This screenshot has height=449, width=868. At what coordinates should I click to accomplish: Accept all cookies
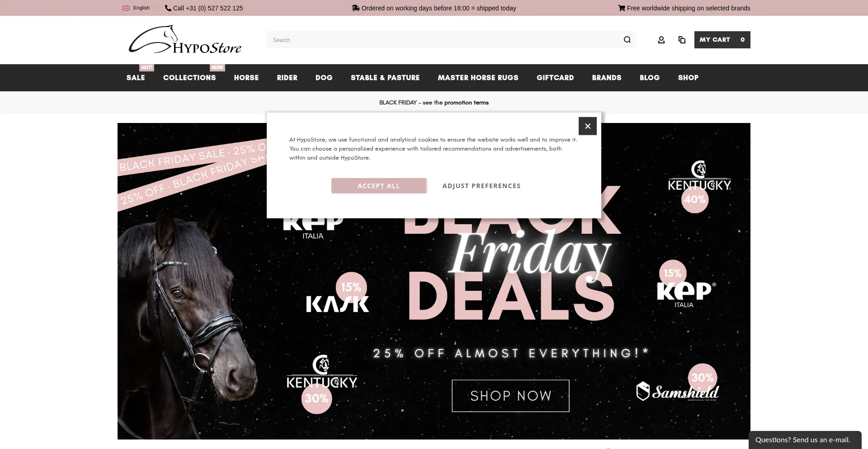379,186
